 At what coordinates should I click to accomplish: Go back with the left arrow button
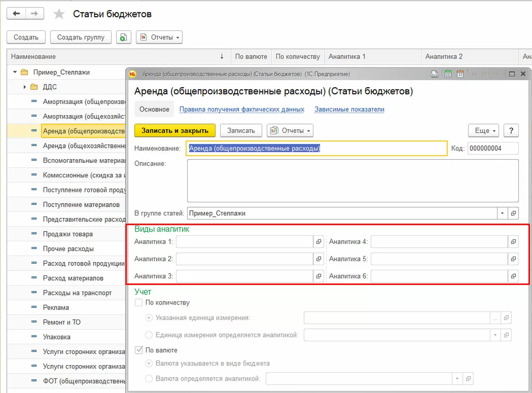tap(16, 14)
